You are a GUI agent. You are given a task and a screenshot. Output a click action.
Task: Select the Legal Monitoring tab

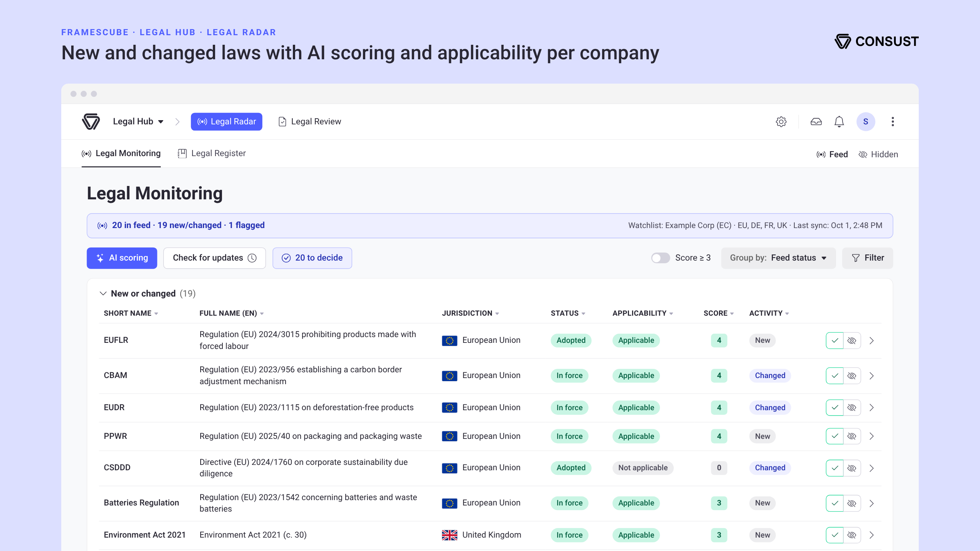coord(121,153)
